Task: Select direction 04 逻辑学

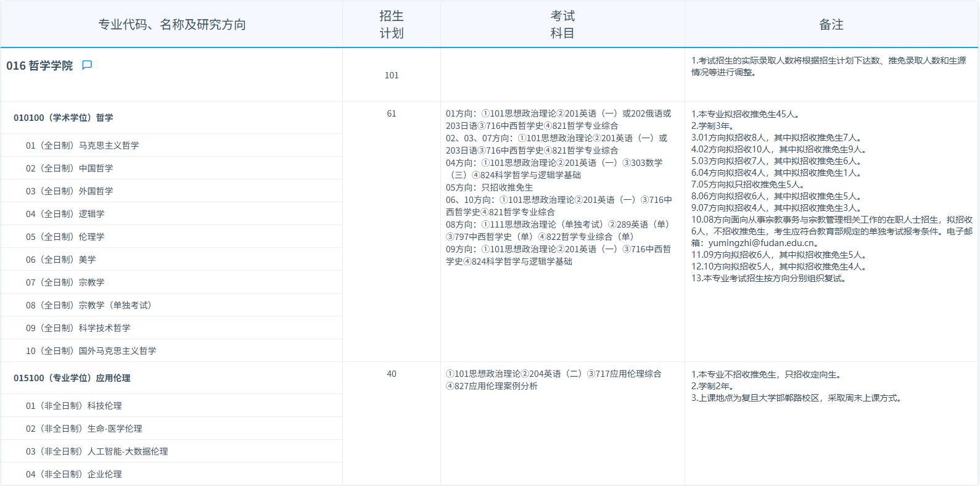Action: [x=65, y=214]
